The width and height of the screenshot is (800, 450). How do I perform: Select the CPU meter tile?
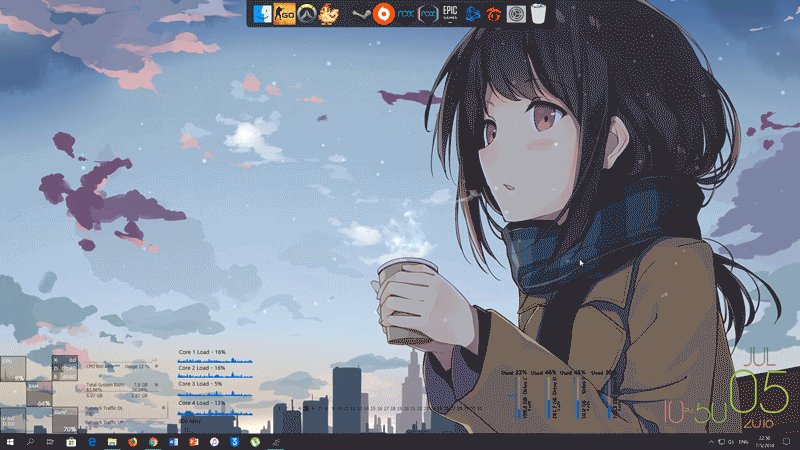coord(13,369)
